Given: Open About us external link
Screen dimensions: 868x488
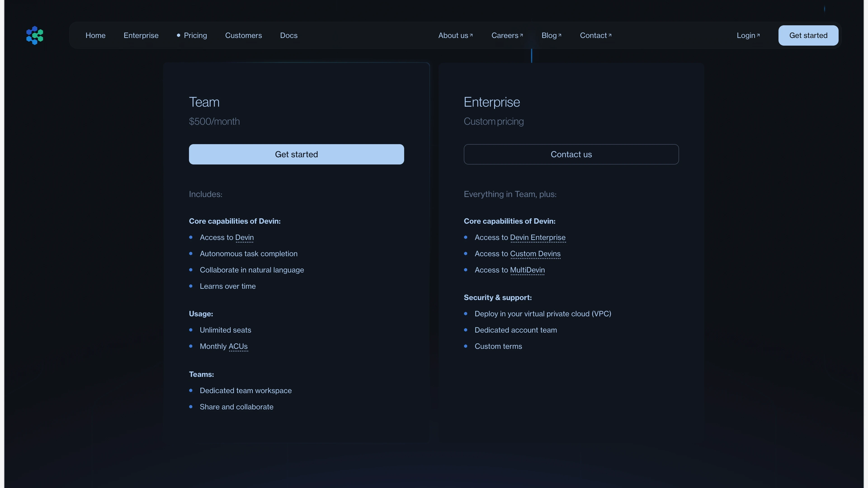Looking at the screenshot, I should point(455,35).
